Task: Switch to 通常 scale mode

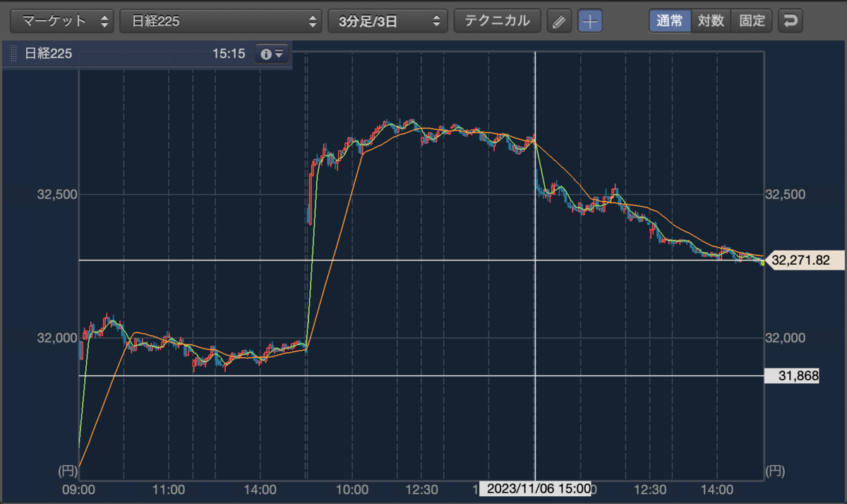Action: tap(669, 20)
